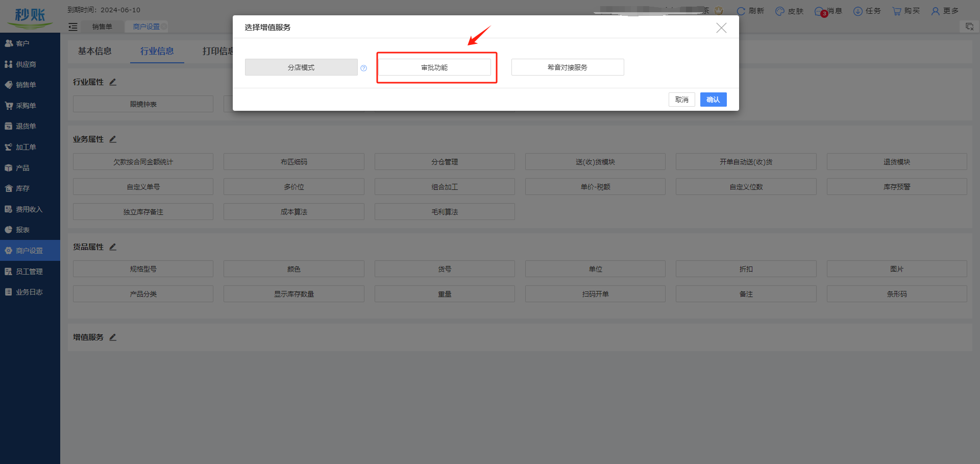The image size is (980, 464).
Task: Toggle the 毛利算法 attribute
Action: click(445, 212)
